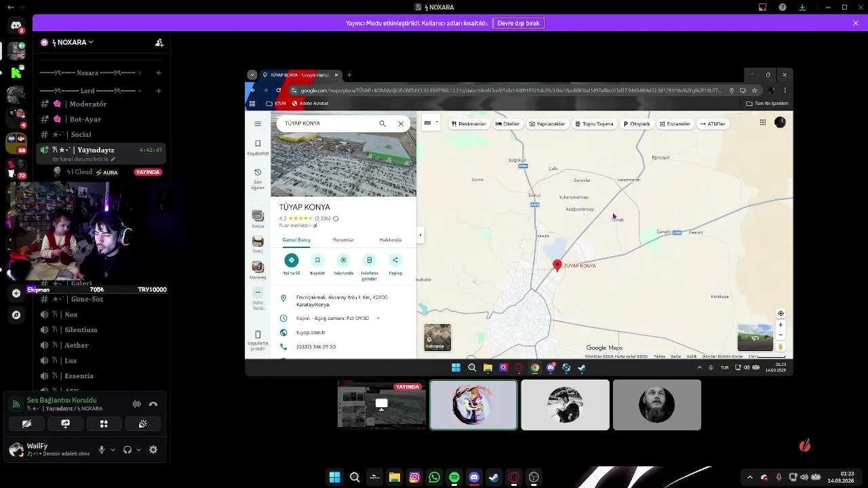
Task: Open the activities button in voice panel
Action: 104,424
